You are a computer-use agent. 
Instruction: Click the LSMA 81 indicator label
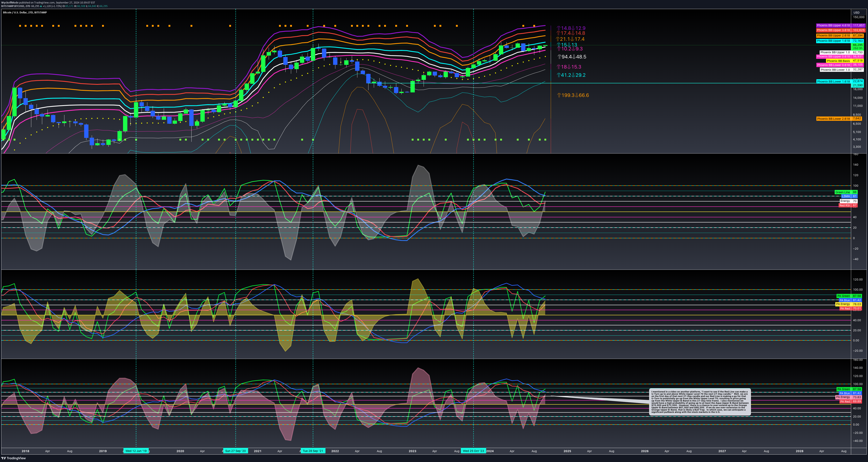point(849,196)
